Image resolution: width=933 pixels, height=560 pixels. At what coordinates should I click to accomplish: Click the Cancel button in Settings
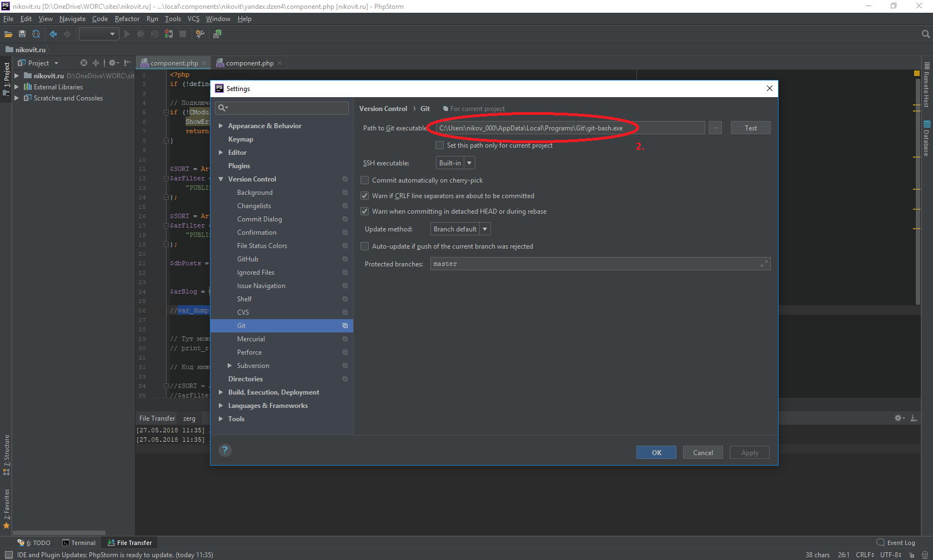click(x=703, y=452)
